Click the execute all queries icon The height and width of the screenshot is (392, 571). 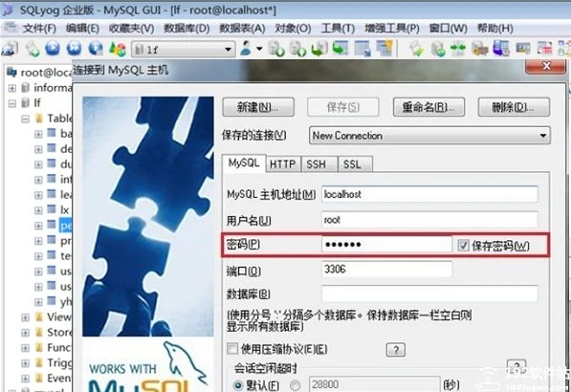coord(75,49)
